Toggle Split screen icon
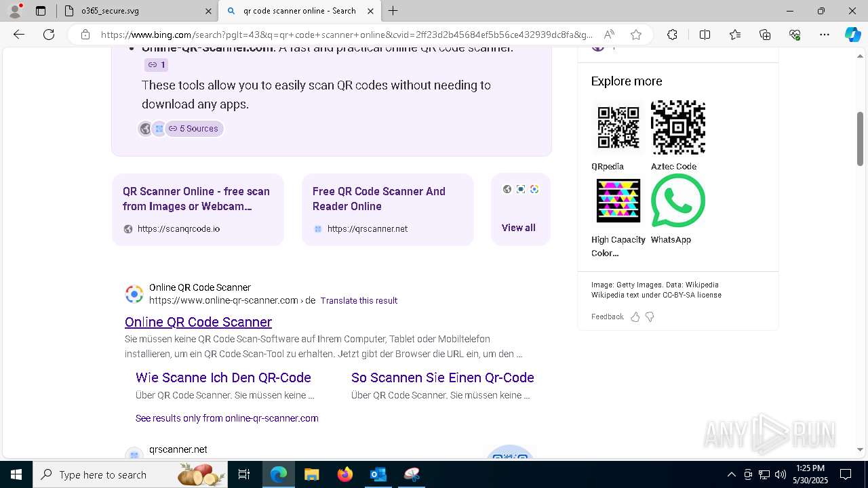This screenshot has height=488, width=868. click(705, 35)
